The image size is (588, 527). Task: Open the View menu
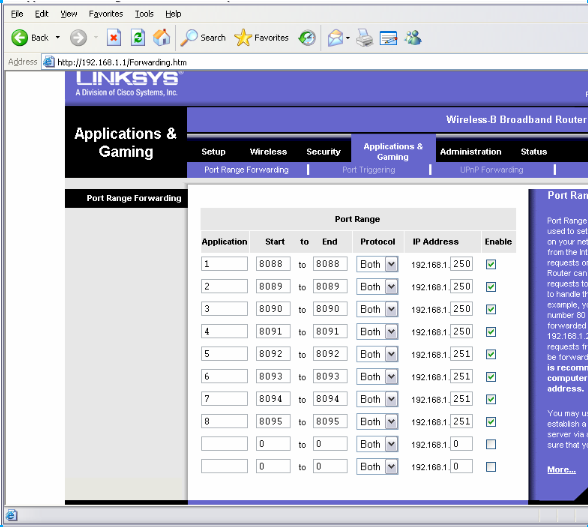[69, 14]
